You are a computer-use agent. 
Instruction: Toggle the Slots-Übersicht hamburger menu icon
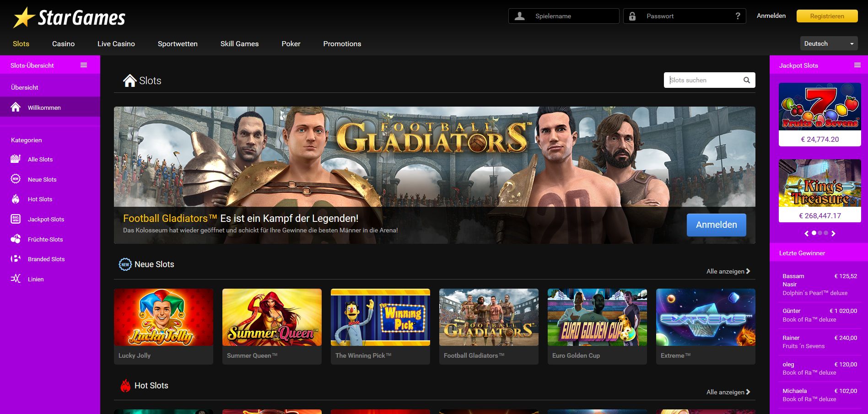[84, 65]
